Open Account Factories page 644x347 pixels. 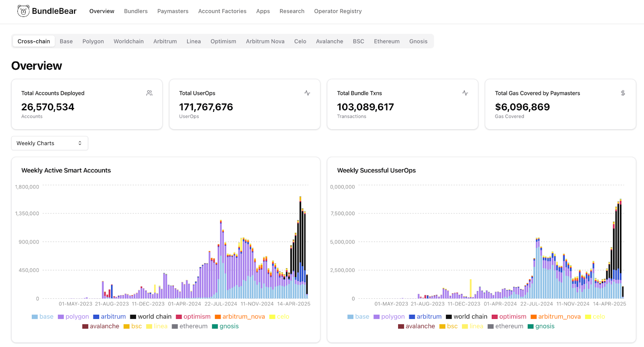222,11
